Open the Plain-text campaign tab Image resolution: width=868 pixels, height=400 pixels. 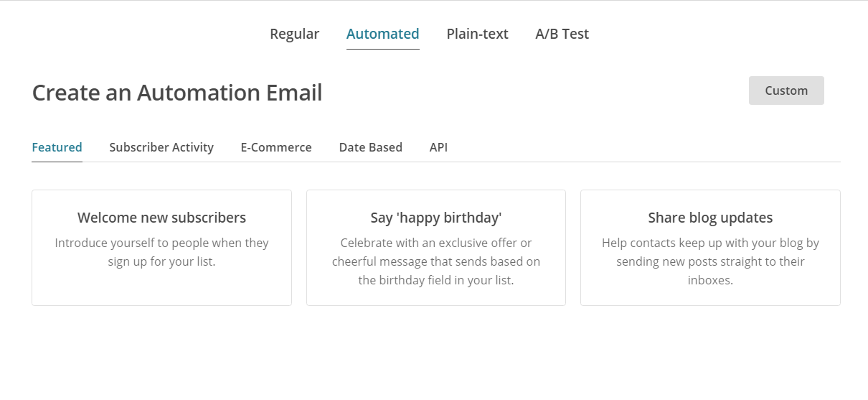[x=477, y=34]
